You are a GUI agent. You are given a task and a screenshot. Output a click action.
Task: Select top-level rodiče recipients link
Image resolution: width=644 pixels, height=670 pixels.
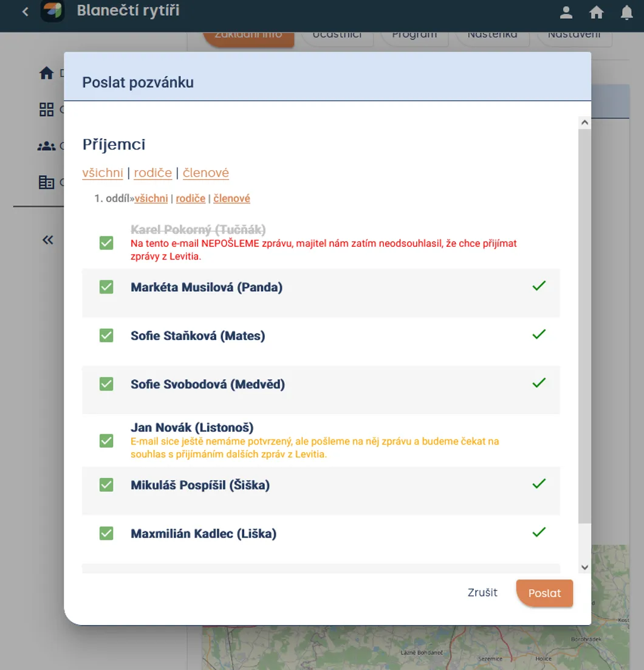pyautogui.click(x=153, y=173)
